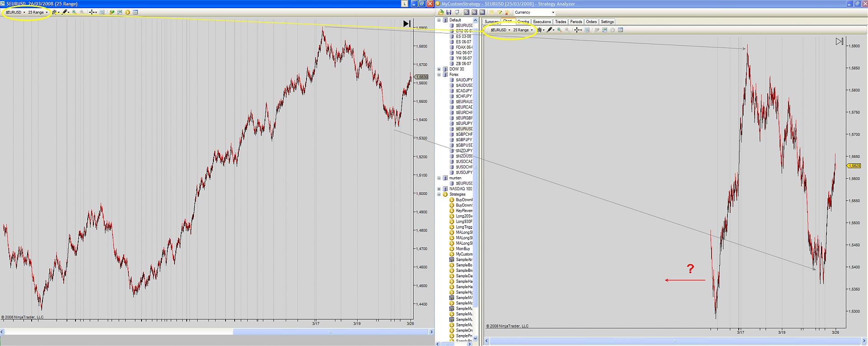Click zoom in icon on left chart toolbar
This screenshot has width=868, height=346.
pyautogui.click(x=75, y=12)
